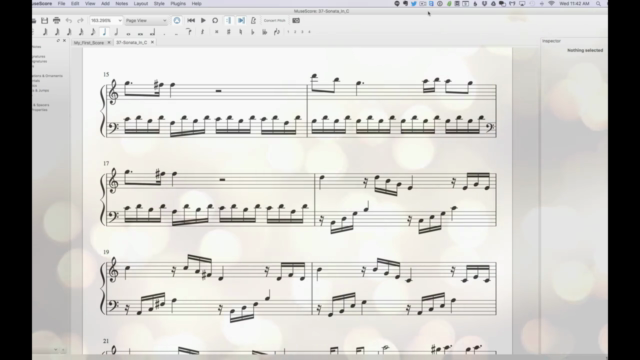Apply a double sharp accidental

[217, 32]
